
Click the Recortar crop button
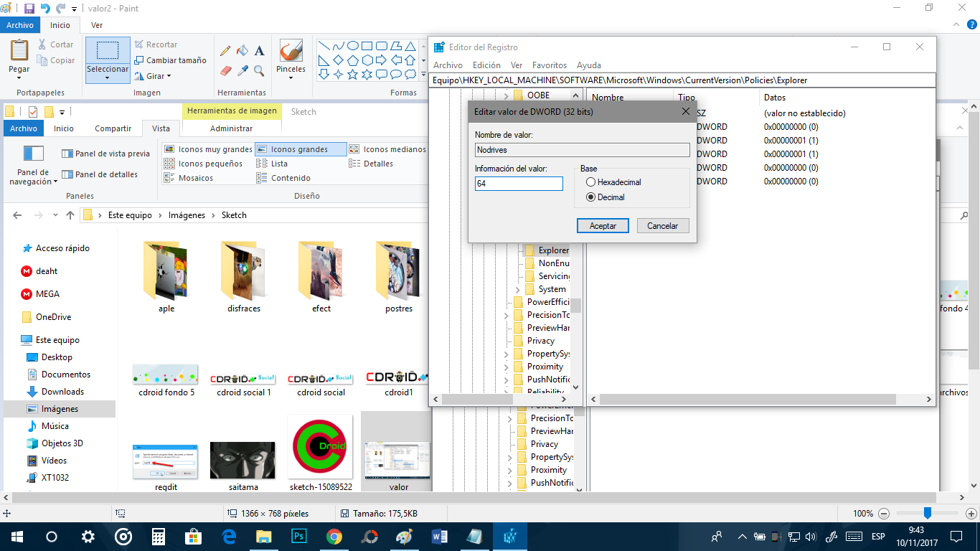[156, 44]
